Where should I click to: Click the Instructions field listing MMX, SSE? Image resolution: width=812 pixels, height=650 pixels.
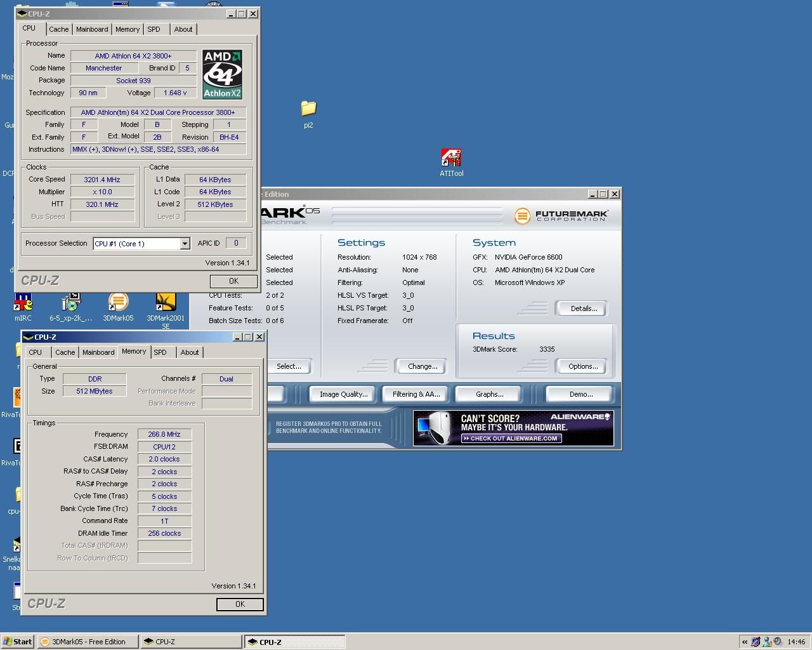[158, 150]
